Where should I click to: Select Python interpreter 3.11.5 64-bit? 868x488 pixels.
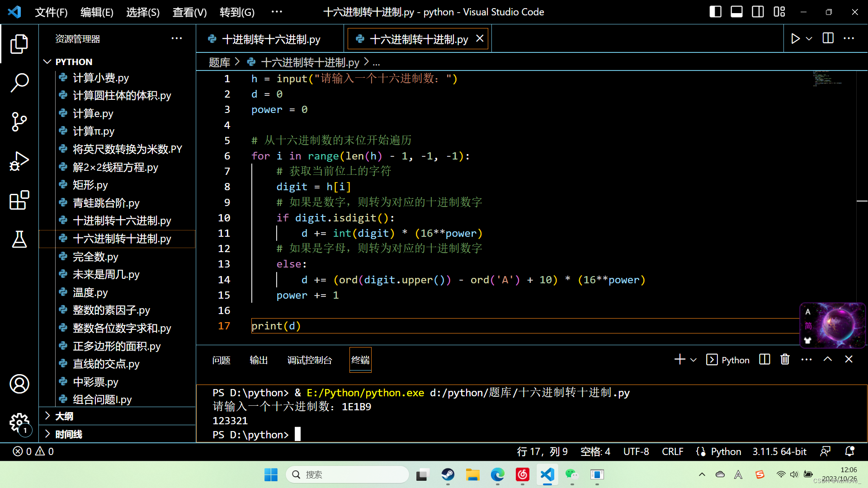[x=779, y=451]
